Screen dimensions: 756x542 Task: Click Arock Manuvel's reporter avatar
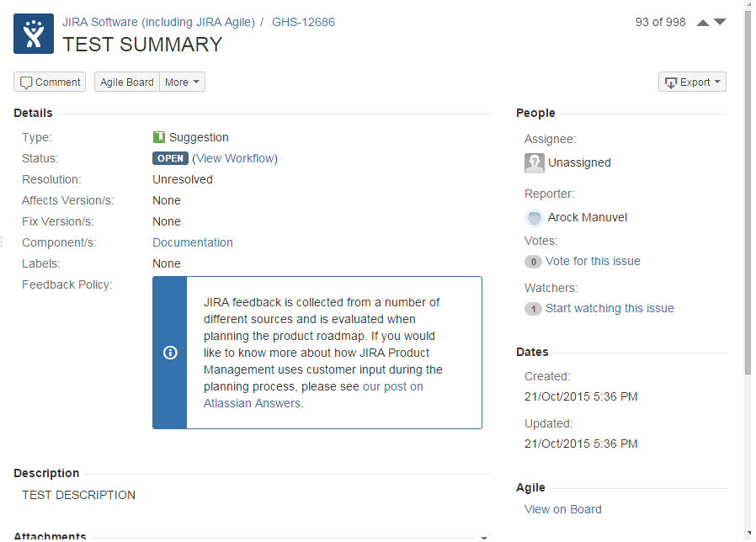tap(534, 217)
